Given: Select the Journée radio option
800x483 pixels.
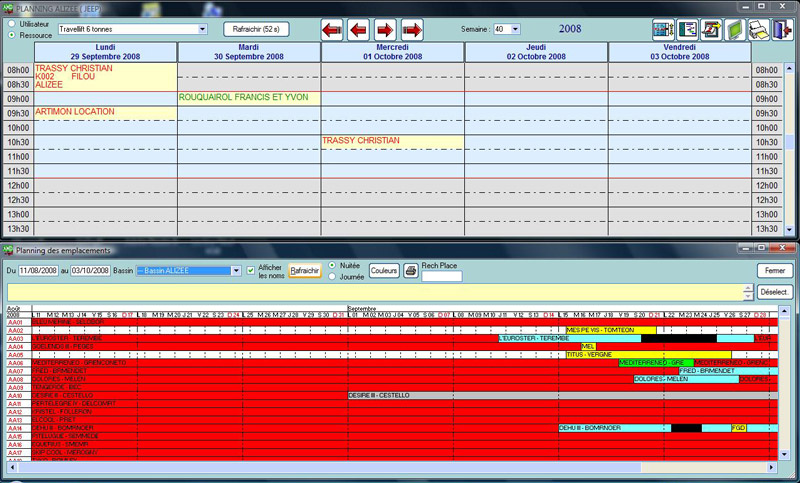Looking at the screenshot, I should pos(332,277).
